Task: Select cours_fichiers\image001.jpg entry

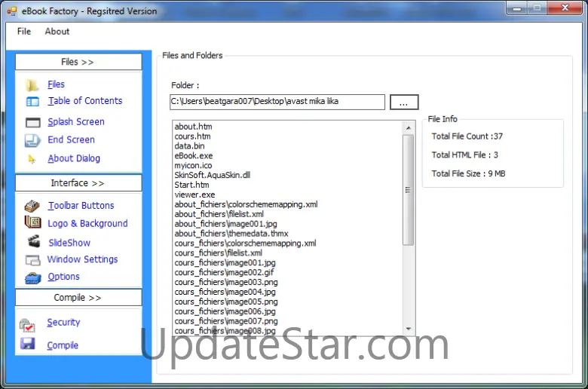Action: point(225,263)
